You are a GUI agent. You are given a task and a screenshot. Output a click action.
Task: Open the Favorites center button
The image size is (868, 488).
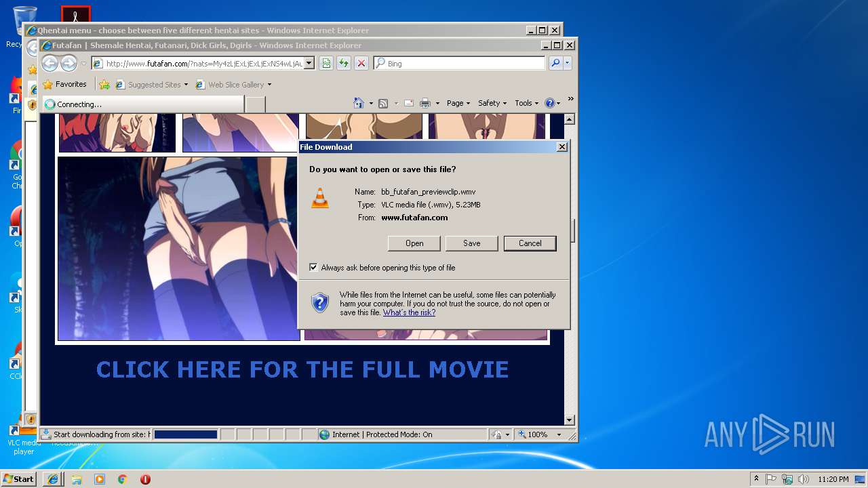65,85
